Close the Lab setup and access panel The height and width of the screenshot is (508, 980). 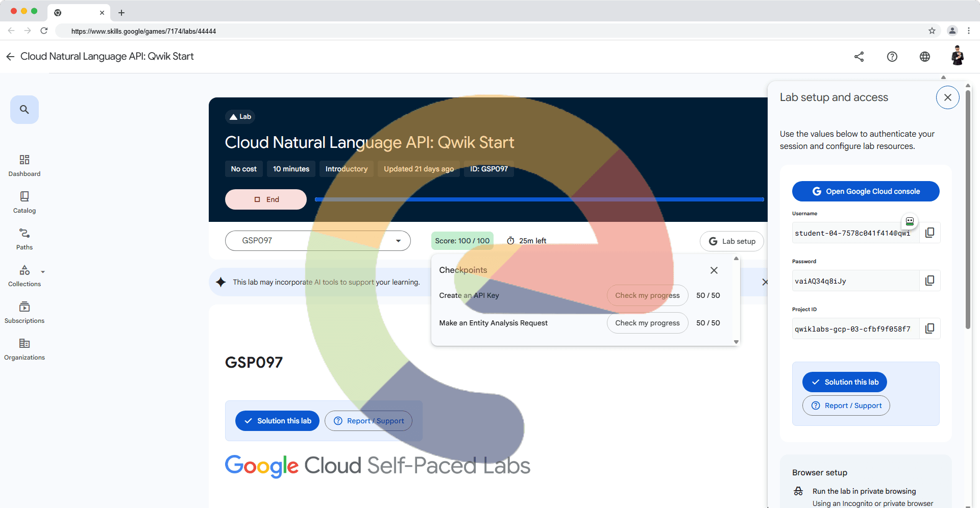948,97
